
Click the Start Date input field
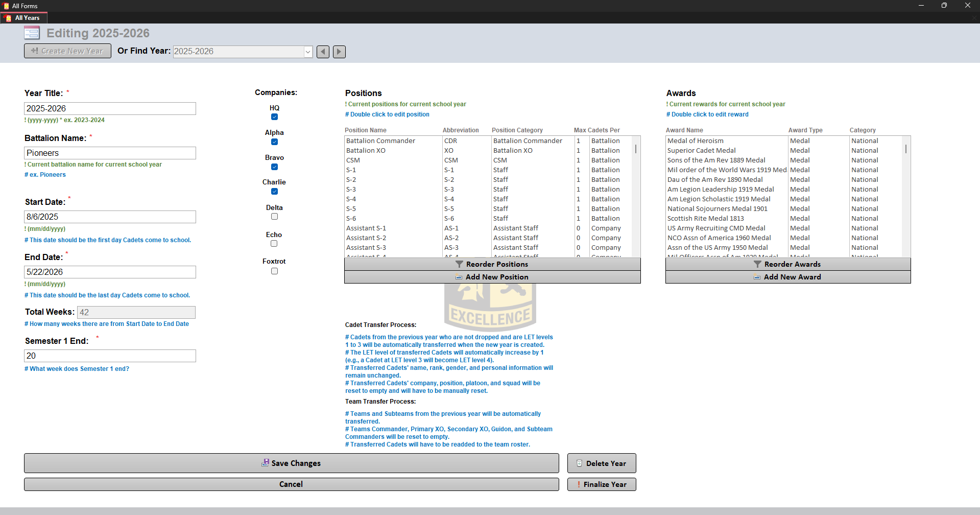click(x=110, y=217)
